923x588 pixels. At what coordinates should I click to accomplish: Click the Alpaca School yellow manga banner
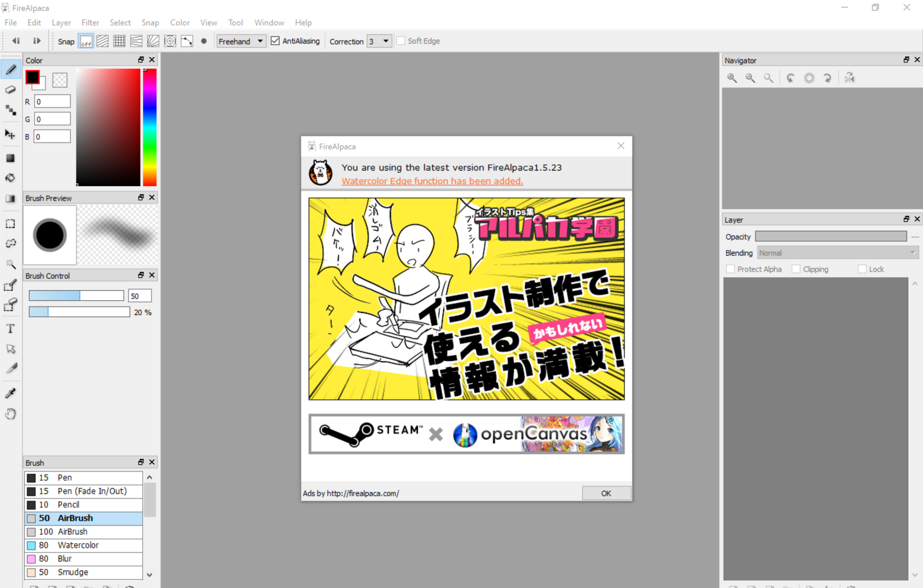(x=466, y=299)
